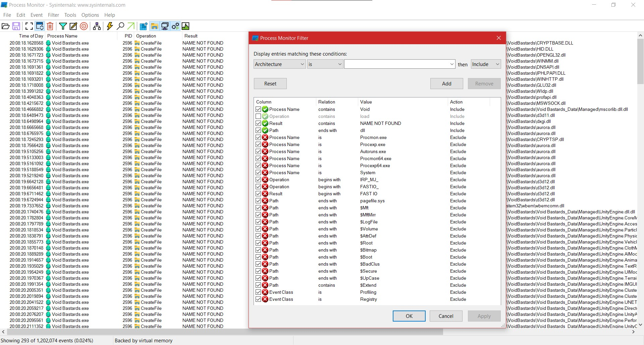Uncheck the Process Name contains Void filter
The height and width of the screenshot is (345, 644).
pyautogui.click(x=258, y=109)
